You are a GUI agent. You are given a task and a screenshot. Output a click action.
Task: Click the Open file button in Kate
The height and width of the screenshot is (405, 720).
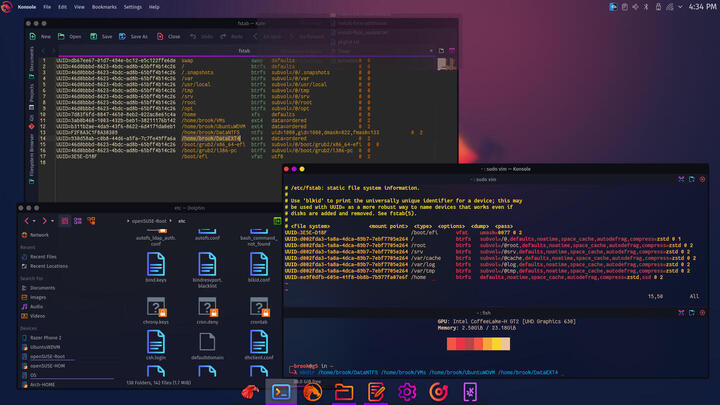(70, 36)
